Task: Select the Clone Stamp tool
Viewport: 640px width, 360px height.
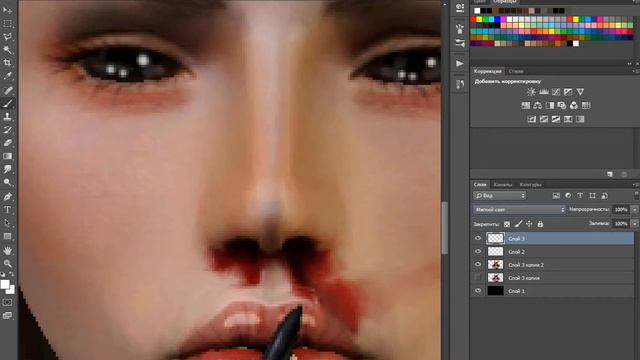Action: (x=7, y=116)
